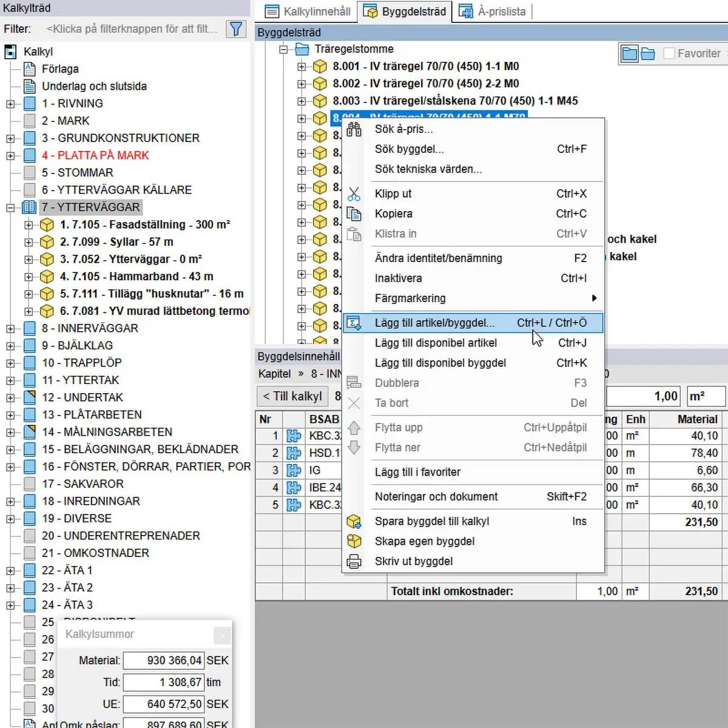Click the Kopiera copy icon

[354, 214]
